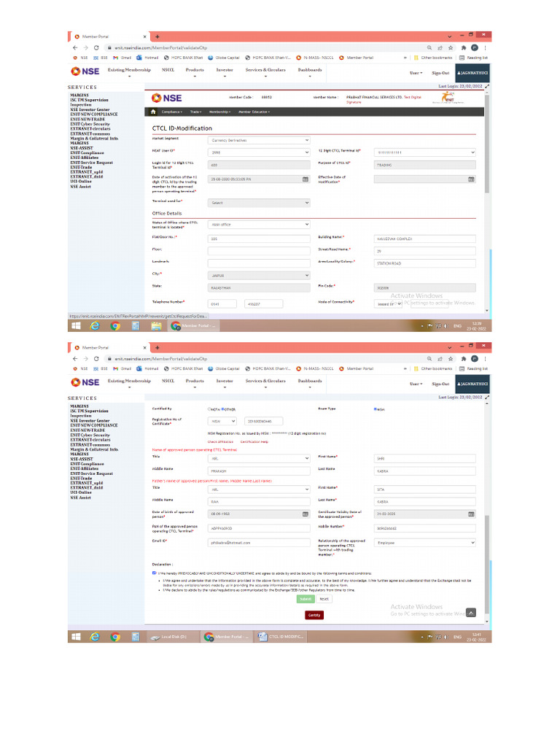Screen dimensions: 560x747
Task: Open the Mode of Connectivity dropdown
Action: pos(388,303)
